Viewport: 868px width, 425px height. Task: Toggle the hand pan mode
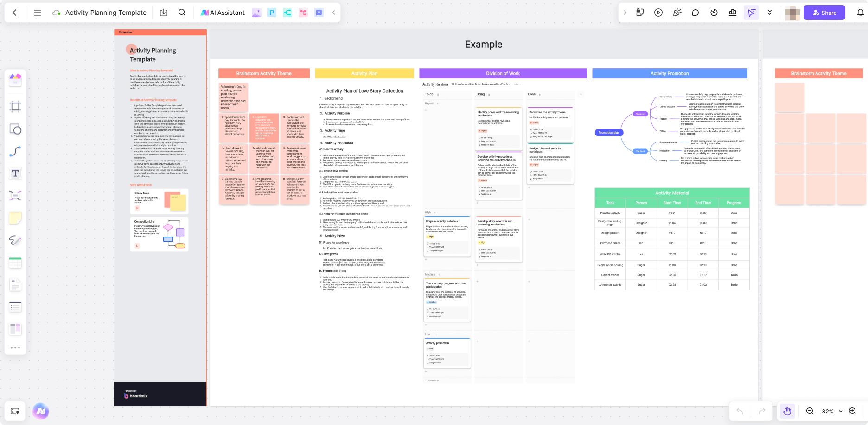tap(787, 411)
